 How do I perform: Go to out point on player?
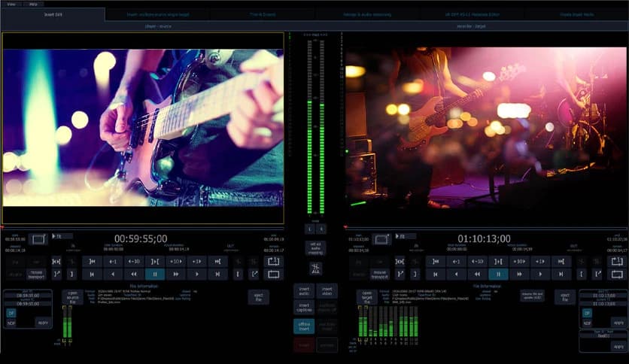click(217, 262)
